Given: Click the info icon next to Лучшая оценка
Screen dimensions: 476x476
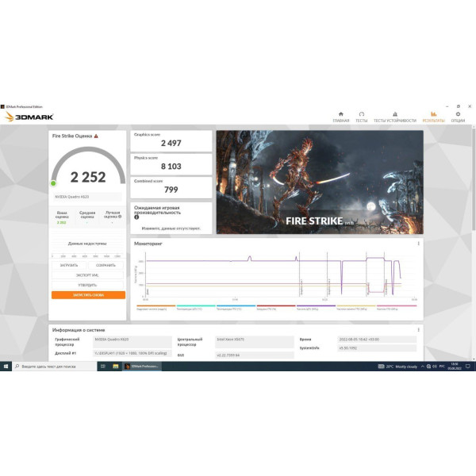Looking at the screenshot, I should (120, 217).
